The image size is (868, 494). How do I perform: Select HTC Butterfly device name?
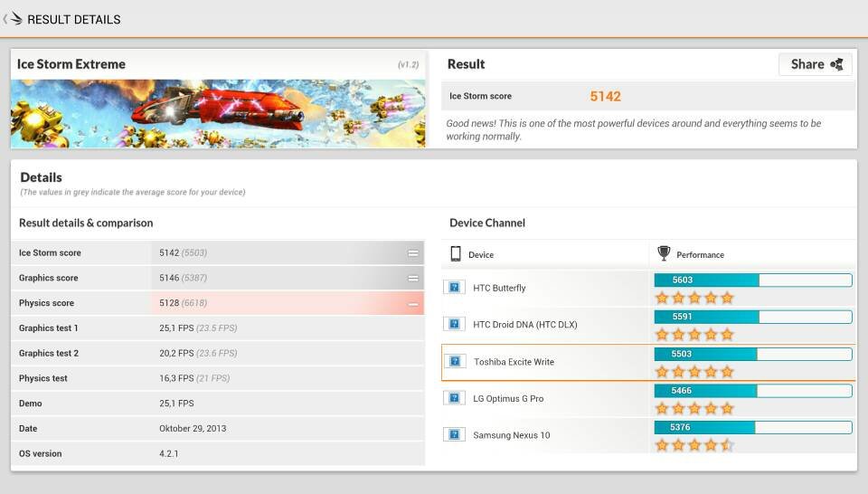tap(499, 288)
